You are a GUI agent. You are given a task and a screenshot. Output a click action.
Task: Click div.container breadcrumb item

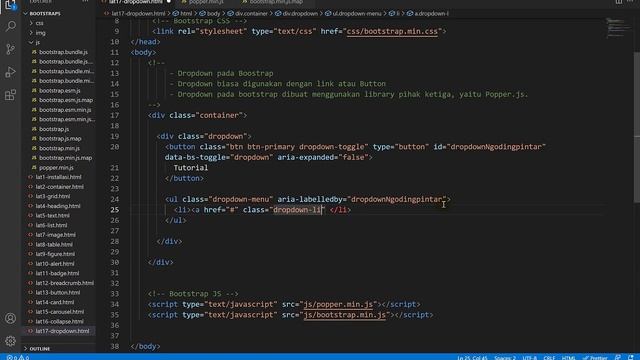click(248, 13)
